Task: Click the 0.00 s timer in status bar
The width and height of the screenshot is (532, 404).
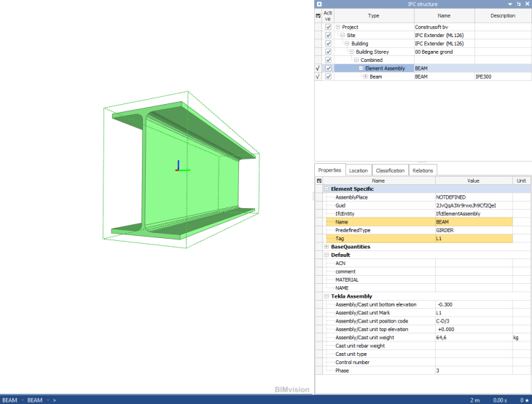Action: 500,400
